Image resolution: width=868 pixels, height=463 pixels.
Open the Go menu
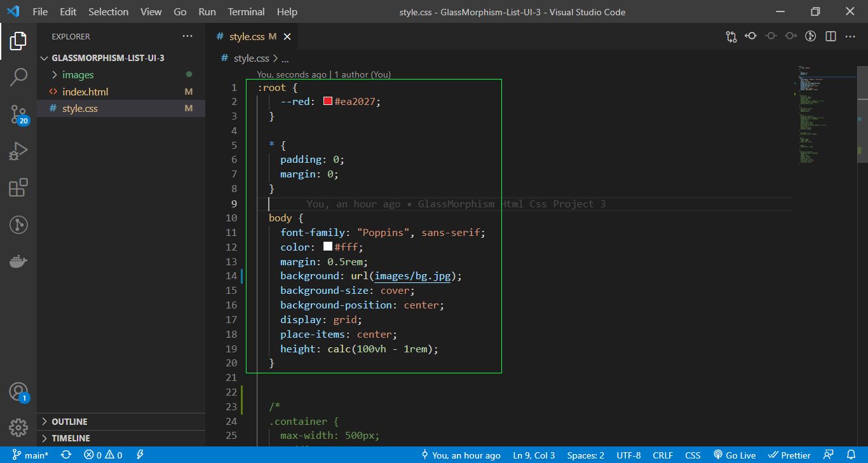click(x=180, y=11)
